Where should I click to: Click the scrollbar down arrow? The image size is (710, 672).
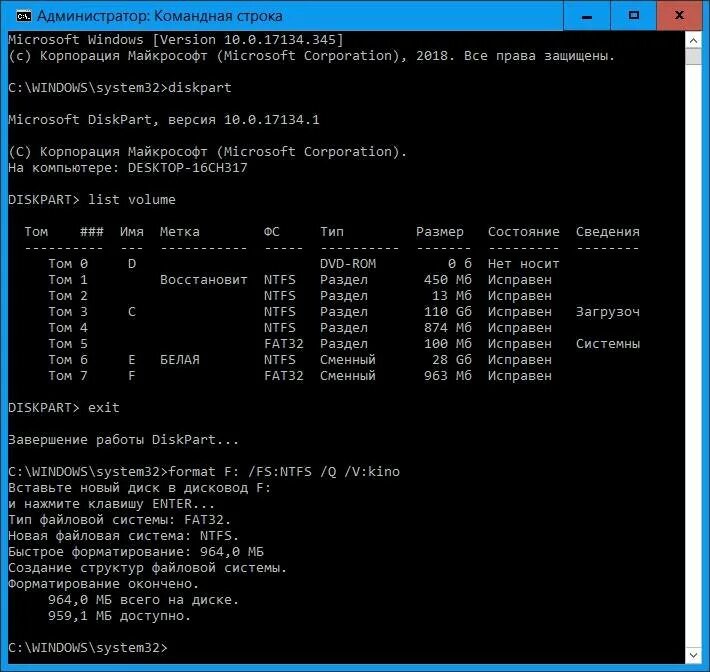[x=693, y=655]
